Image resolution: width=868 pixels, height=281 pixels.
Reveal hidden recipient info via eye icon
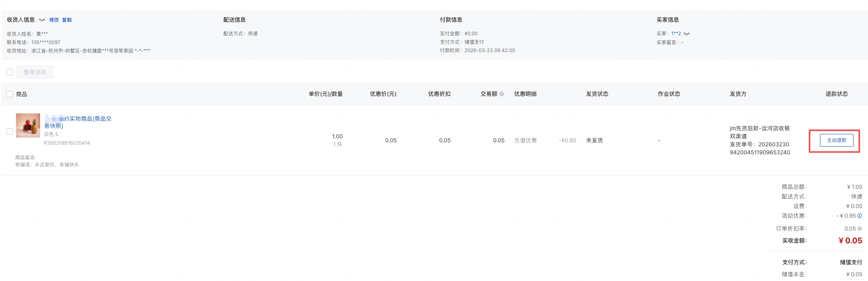42,20
